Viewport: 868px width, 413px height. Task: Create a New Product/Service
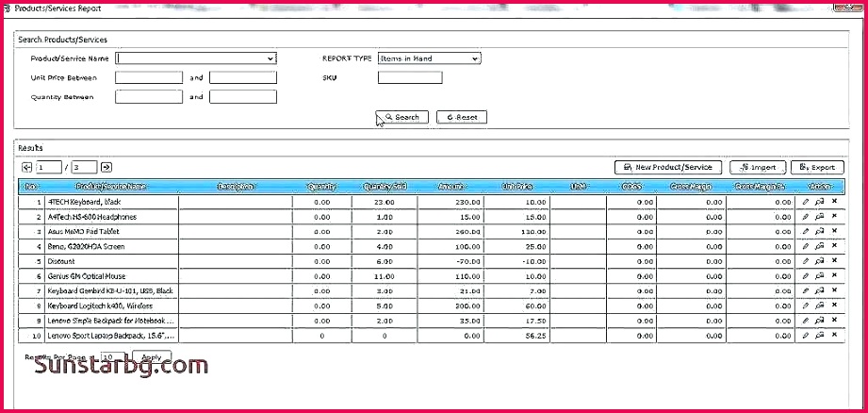click(668, 167)
